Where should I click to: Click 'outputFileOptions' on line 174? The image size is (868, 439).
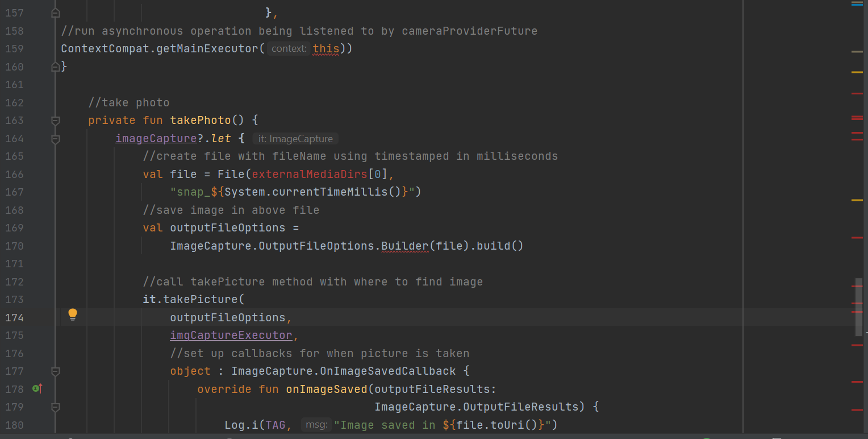[x=228, y=317]
